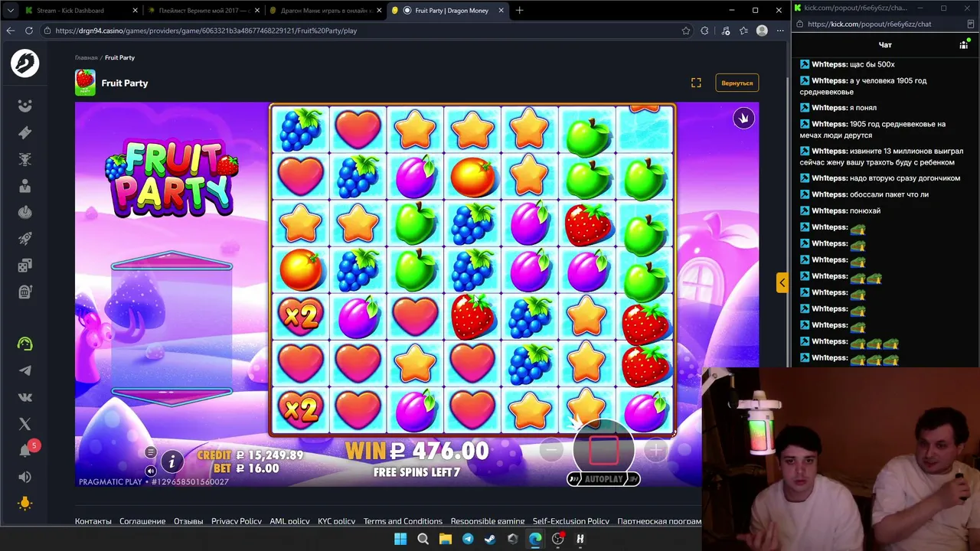Open the smiley face sidebar icon
The height and width of the screenshot is (551, 980).
tap(24, 106)
